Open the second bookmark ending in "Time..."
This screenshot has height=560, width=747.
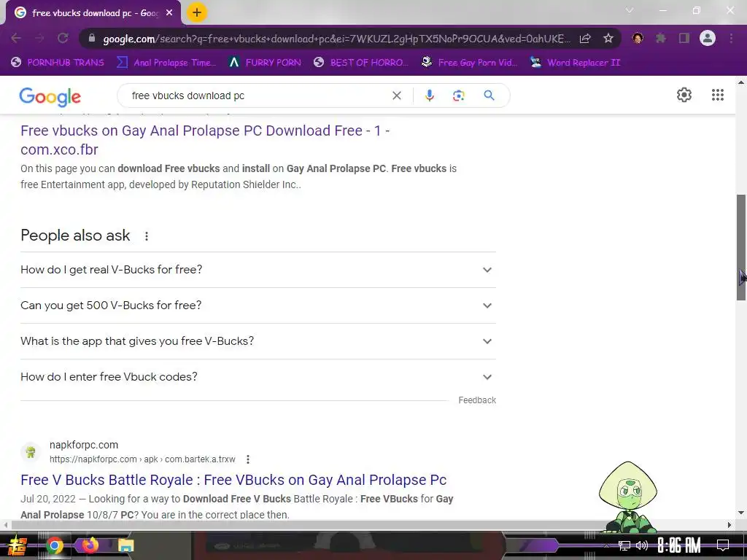coord(167,63)
